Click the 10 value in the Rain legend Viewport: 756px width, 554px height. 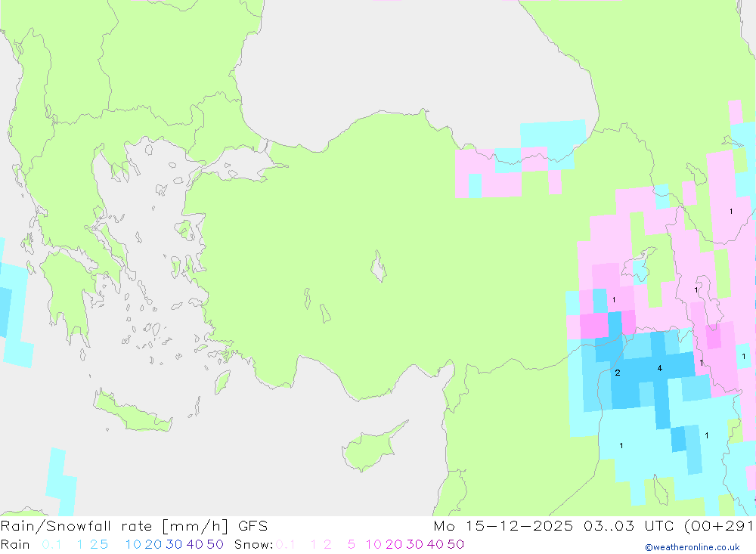click(x=133, y=544)
